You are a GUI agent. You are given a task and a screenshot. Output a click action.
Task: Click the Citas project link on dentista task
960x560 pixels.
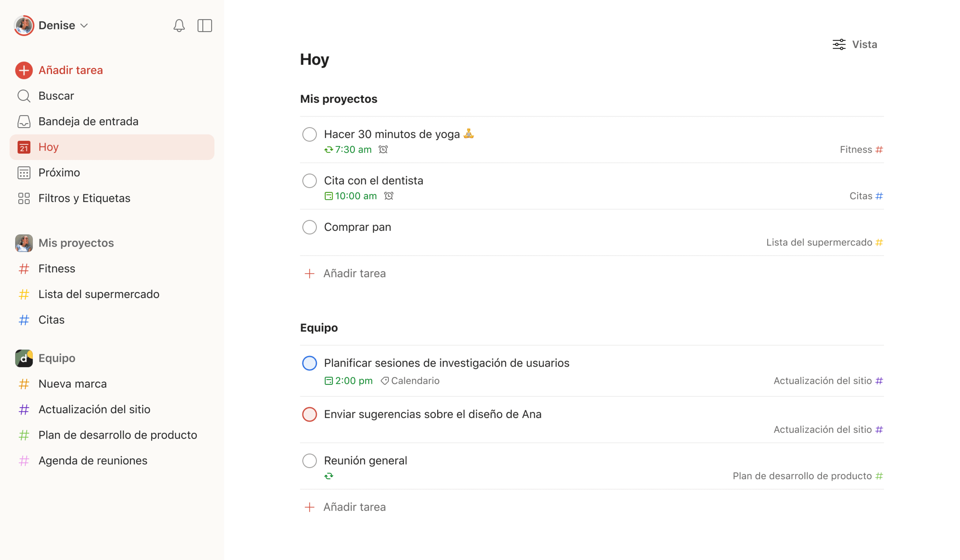[x=866, y=196]
